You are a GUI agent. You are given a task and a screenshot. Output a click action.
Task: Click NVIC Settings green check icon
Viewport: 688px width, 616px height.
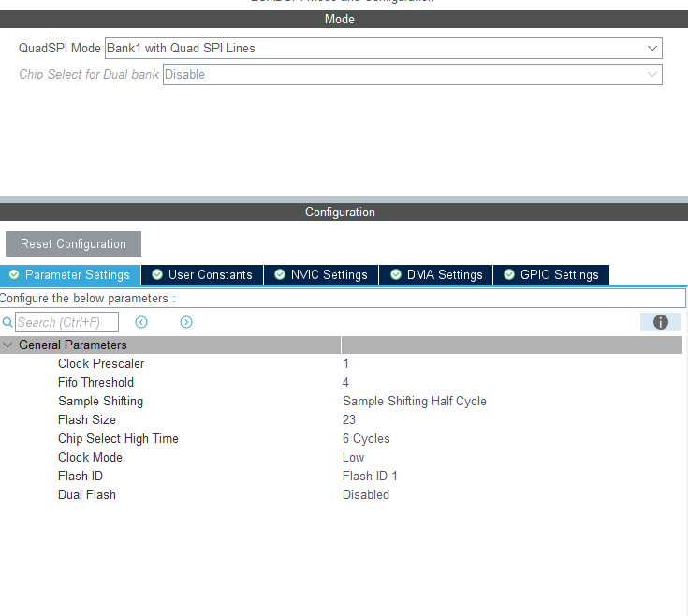280,274
